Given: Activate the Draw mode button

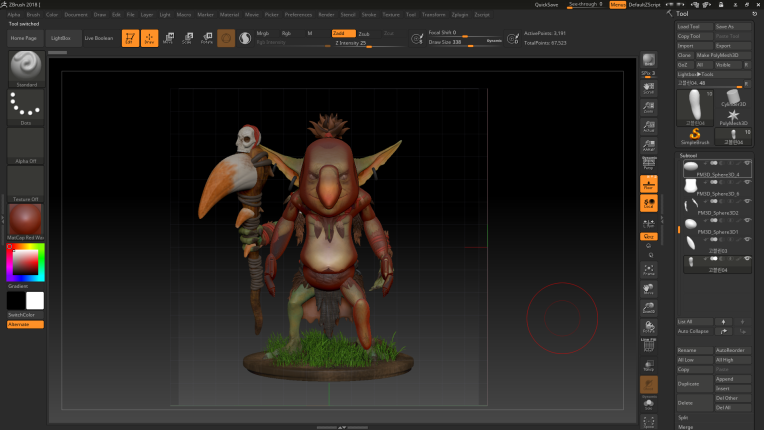Looking at the screenshot, I should tap(150, 38).
